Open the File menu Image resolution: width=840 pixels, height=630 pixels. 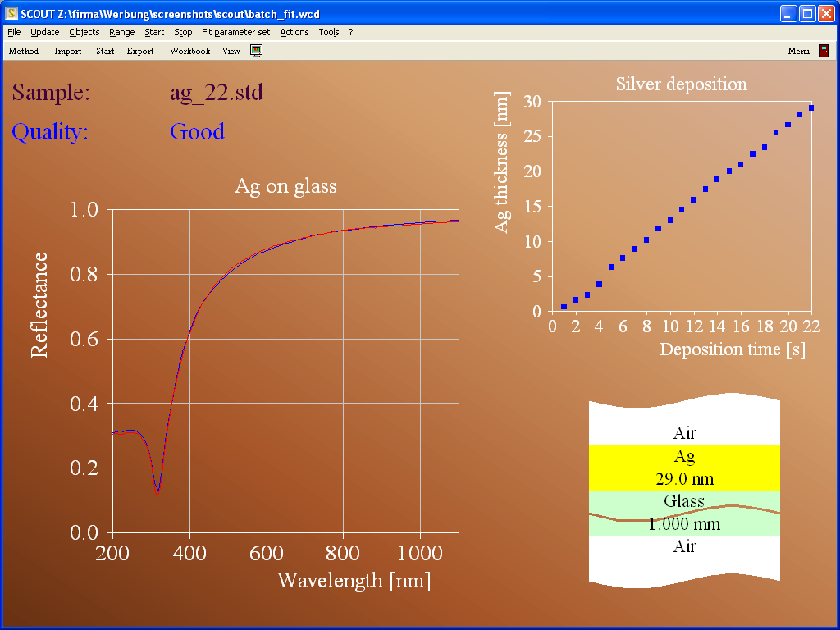14,32
